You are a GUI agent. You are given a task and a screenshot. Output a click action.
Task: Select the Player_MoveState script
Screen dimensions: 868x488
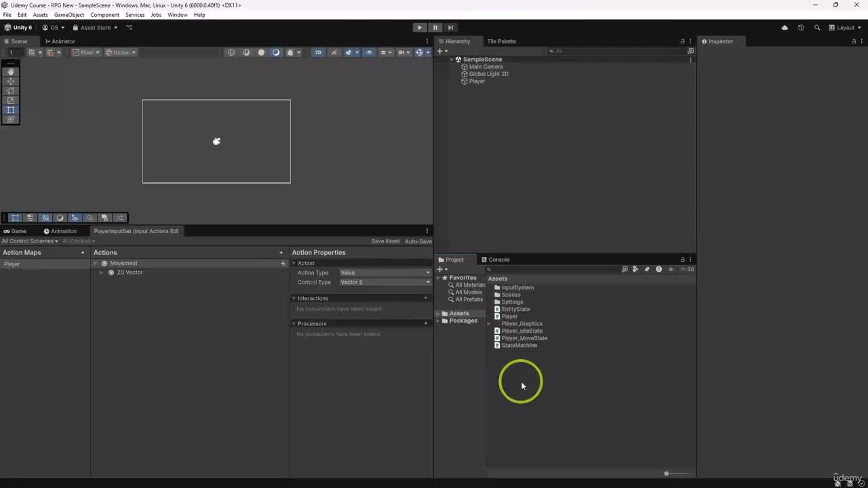(x=524, y=338)
